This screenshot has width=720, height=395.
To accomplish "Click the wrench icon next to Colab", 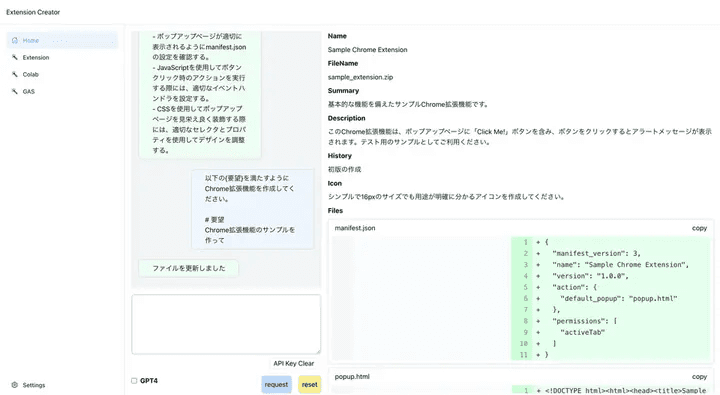I will click(15, 74).
